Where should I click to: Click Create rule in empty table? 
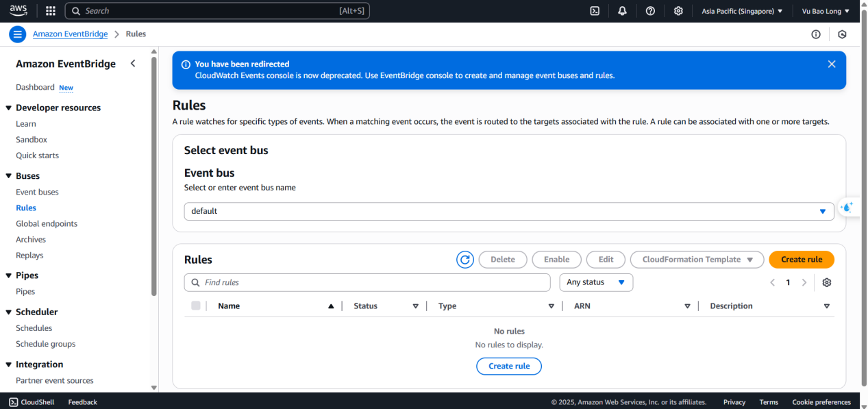point(509,366)
